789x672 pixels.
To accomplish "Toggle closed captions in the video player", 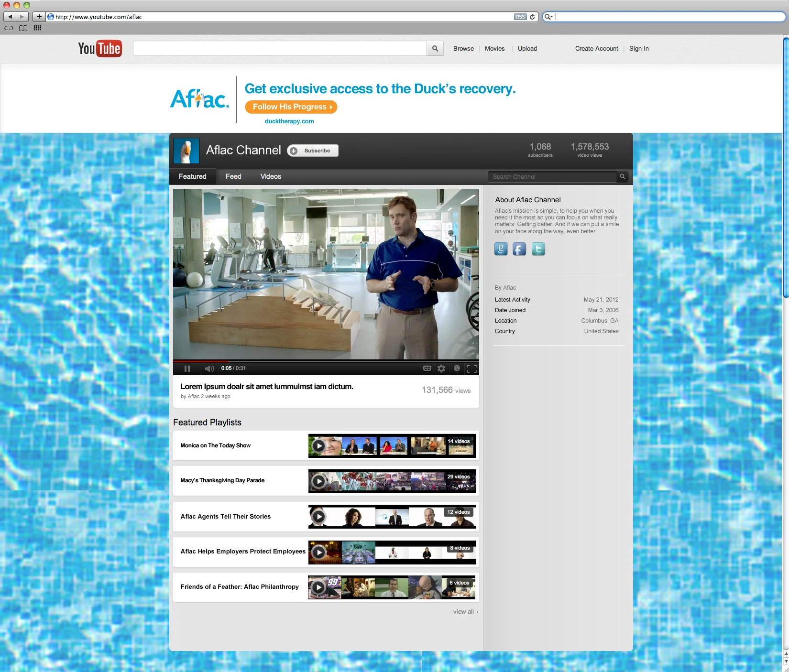I will [x=427, y=369].
